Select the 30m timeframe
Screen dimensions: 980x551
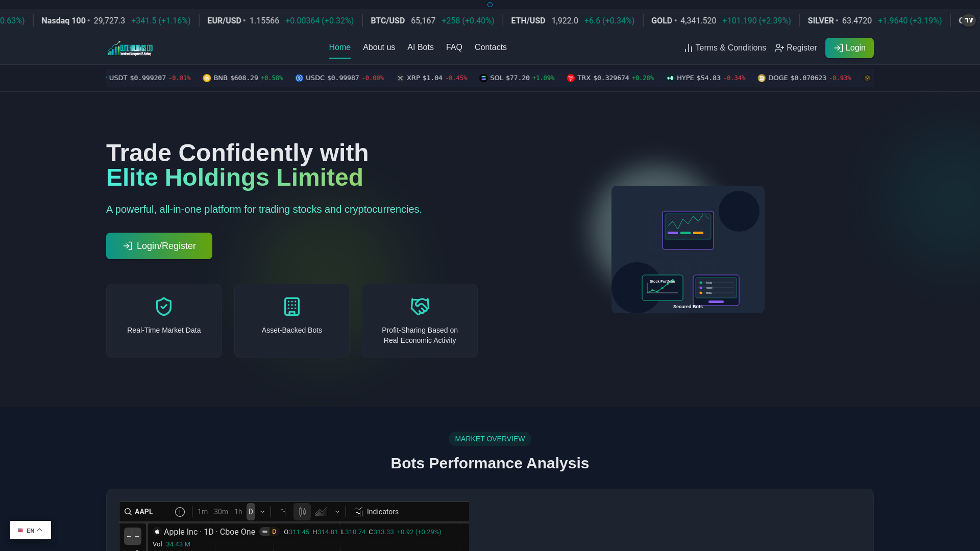(221, 512)
